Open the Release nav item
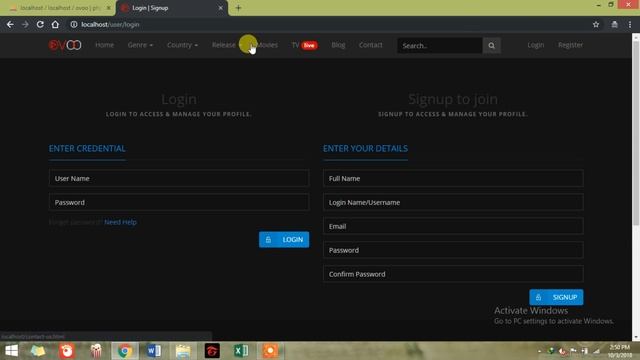This screenshot has width=640, height=360. click(224, 45)
